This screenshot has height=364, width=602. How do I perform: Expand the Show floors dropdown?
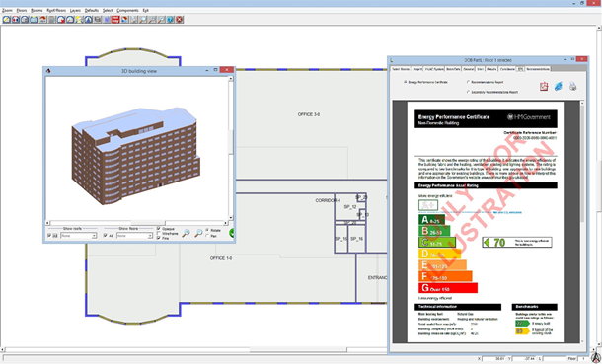click(150, 236)
